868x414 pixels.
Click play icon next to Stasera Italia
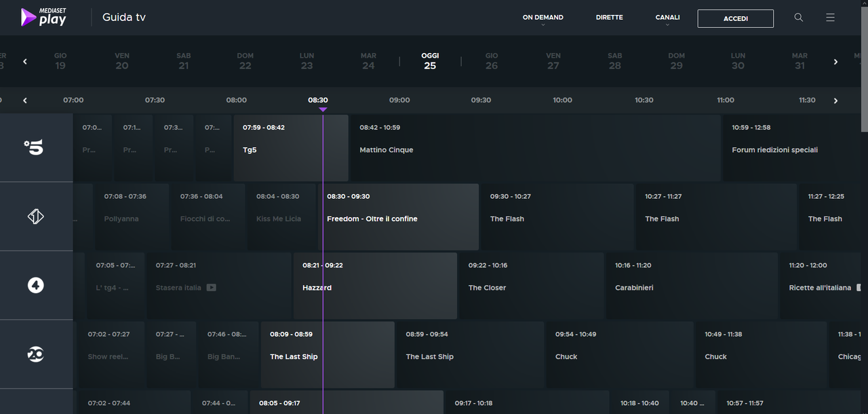tap(212, 288)
